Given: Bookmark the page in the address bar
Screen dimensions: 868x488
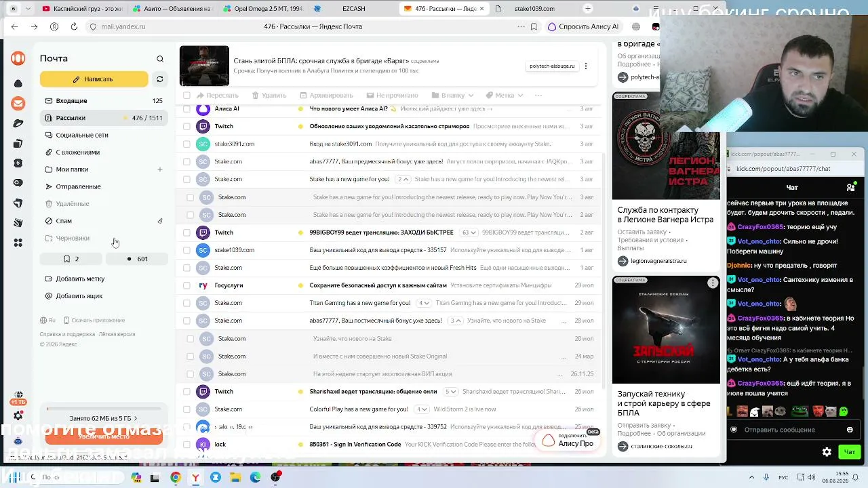Looking at the screenshot, I should pyautogui.click(x=534, y=26).
